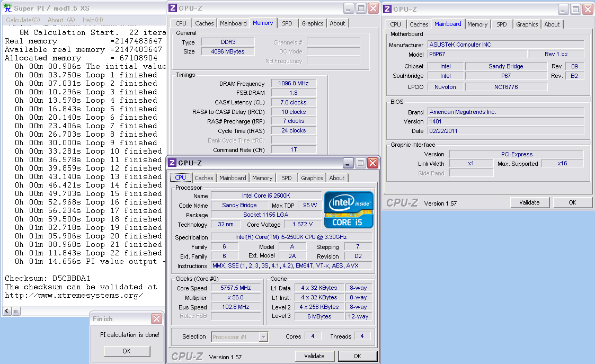Click Validate in the CPU window
Image resolution: width=595 pixels, height=364 pixels.
click(x=315, y=356)
